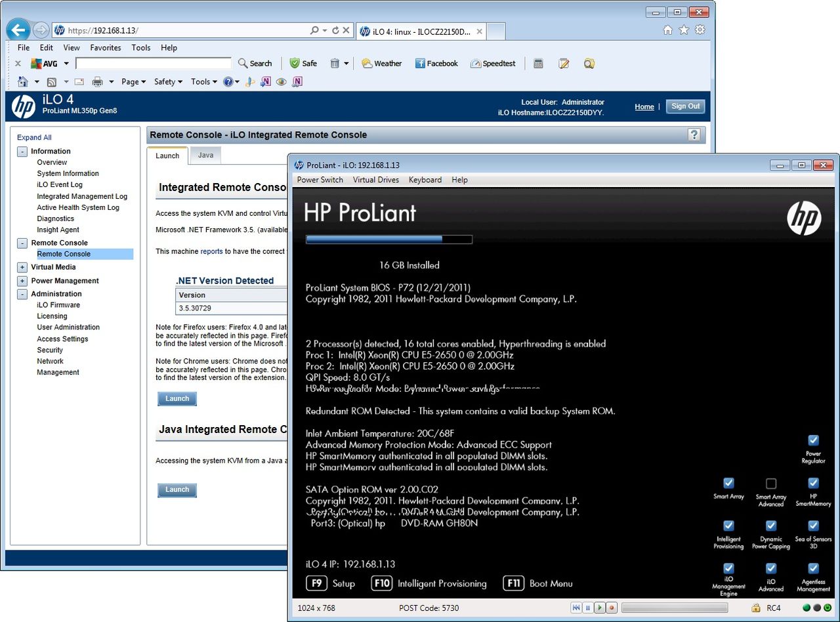Image resolution: width=840 pixels, height=622 pixels.
Task: Click the calculator icon in AVG toolbar
Action: (x=538, y=64)
